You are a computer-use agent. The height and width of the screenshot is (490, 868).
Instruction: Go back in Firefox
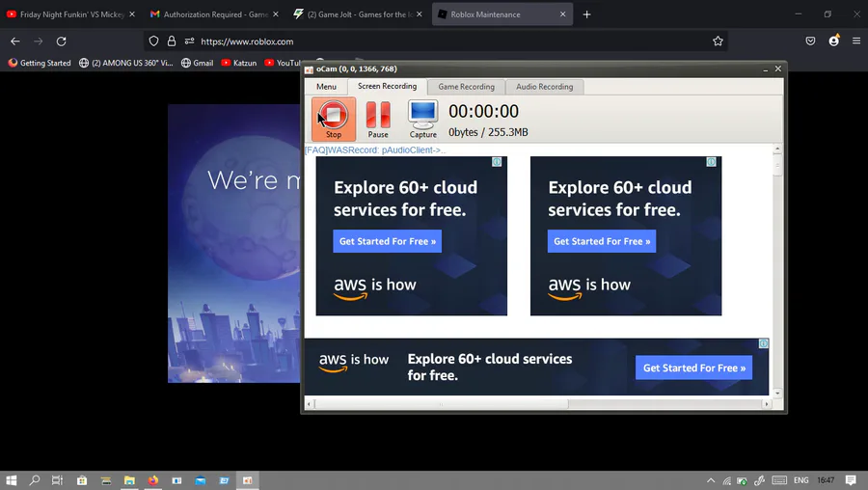coord(14,41)
